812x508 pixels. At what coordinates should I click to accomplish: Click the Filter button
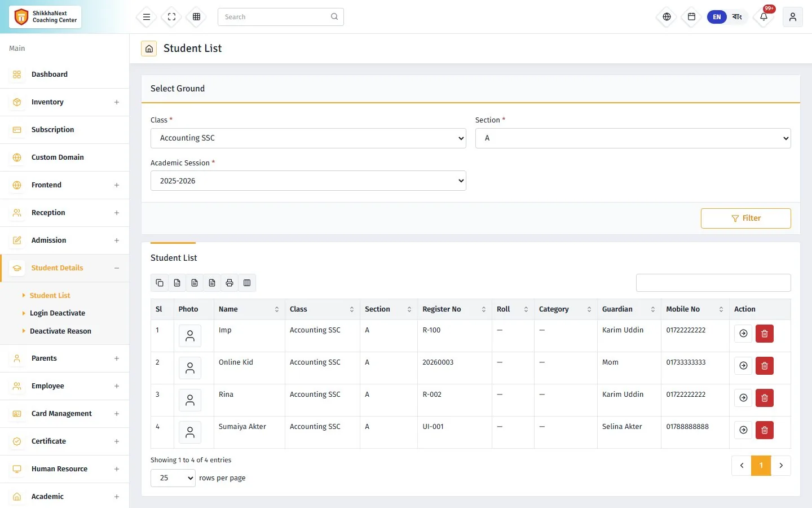point(745,218)
